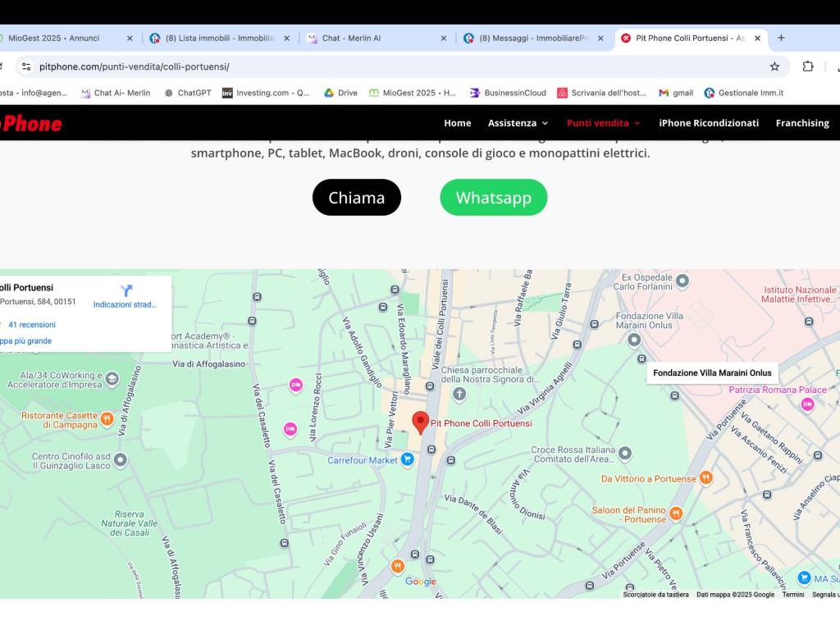Open a new browser tab
840x630 pixels.
781,38
